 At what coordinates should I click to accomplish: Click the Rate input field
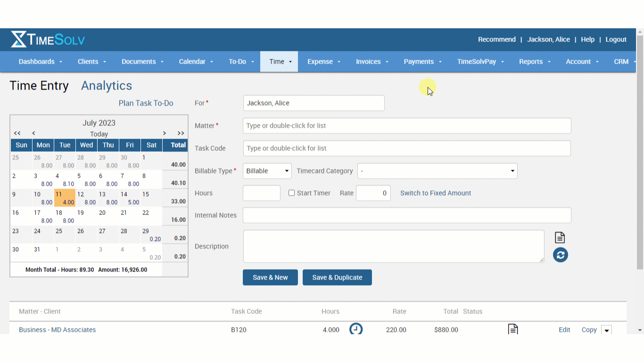pos(373,193)
